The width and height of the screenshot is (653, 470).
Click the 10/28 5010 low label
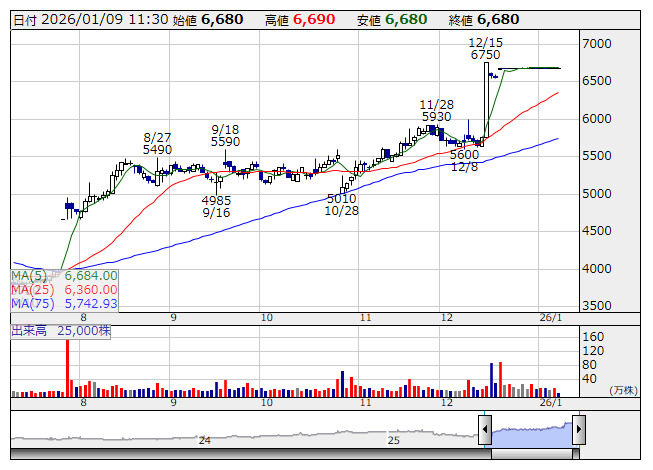341,205
